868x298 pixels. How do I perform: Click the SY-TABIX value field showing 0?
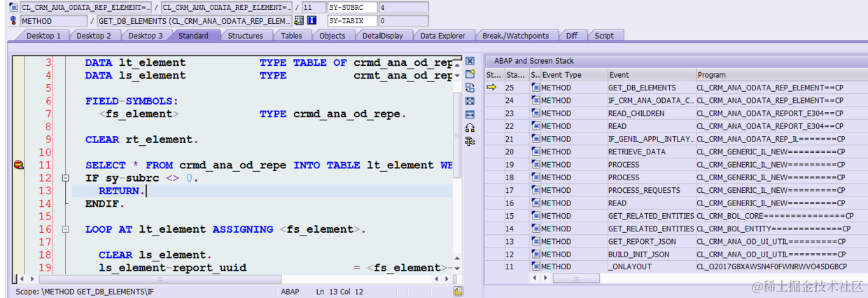click(403, 21)
